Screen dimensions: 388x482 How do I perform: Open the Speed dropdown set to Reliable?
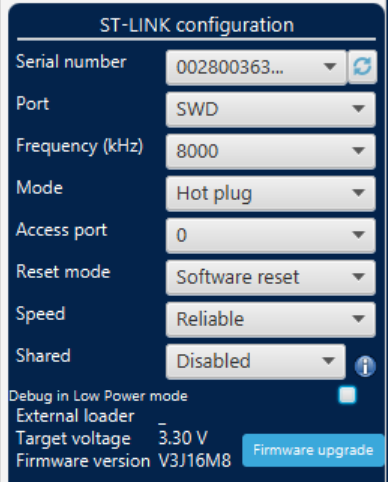pos(271,319)
